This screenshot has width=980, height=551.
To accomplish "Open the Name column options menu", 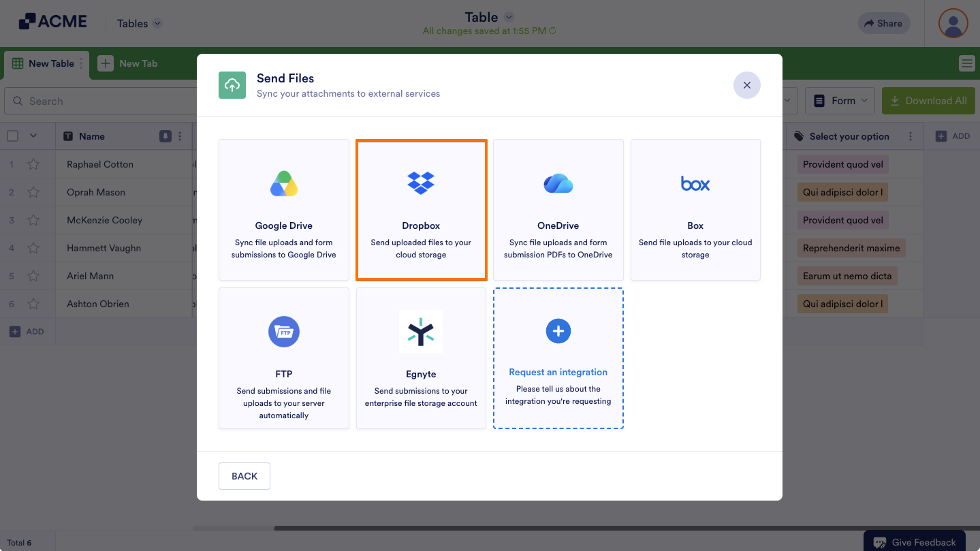I will pos(180,136).
